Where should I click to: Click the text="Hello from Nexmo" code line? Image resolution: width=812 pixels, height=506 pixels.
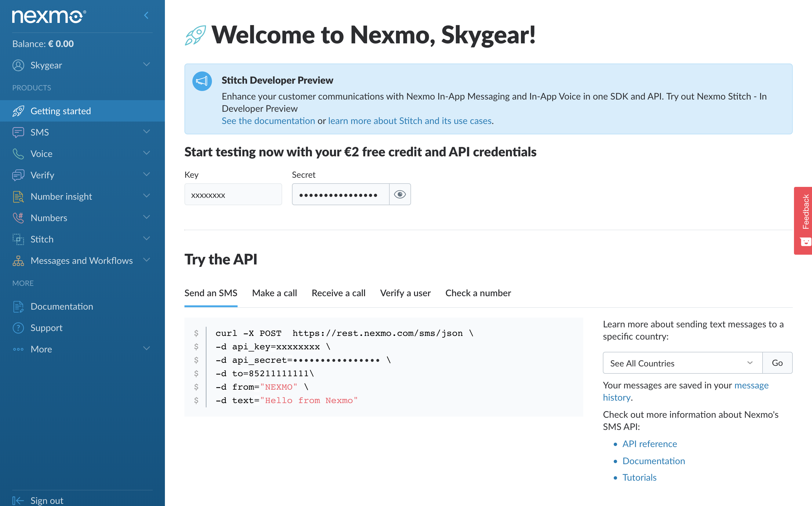coord(287,401)
